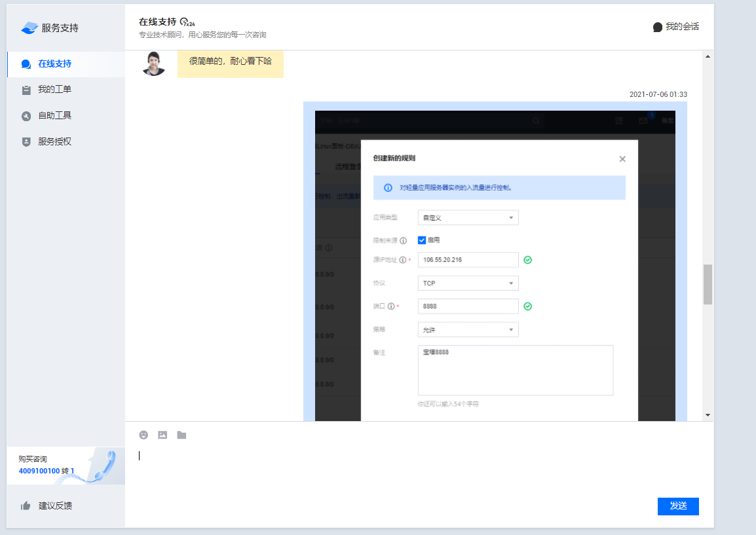Click the 很简单的，耐心看下哈 message bubble

click(230, 62)
